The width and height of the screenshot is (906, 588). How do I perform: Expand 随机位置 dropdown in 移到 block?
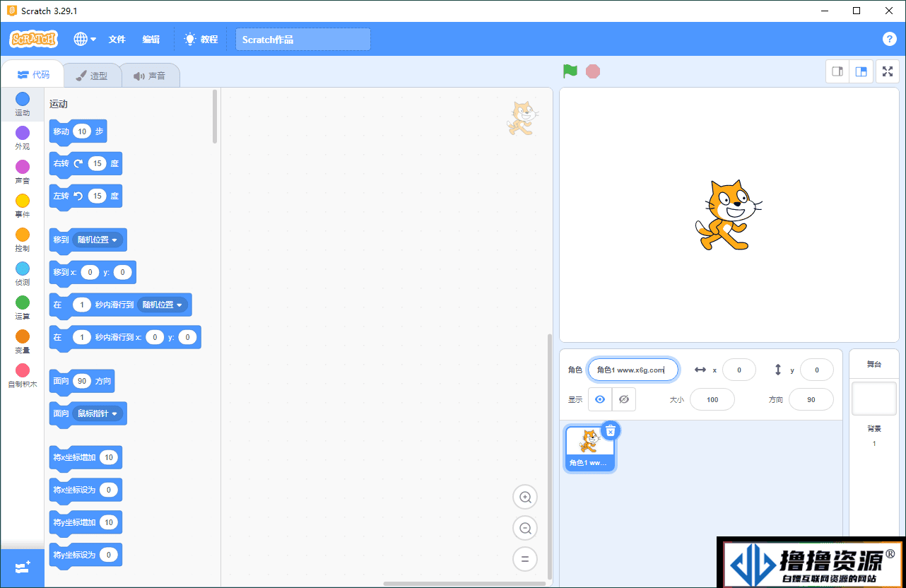click(98, 240)
